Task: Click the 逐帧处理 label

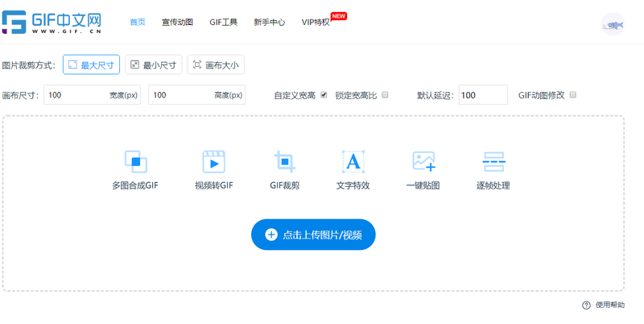Action: point(493,185)
